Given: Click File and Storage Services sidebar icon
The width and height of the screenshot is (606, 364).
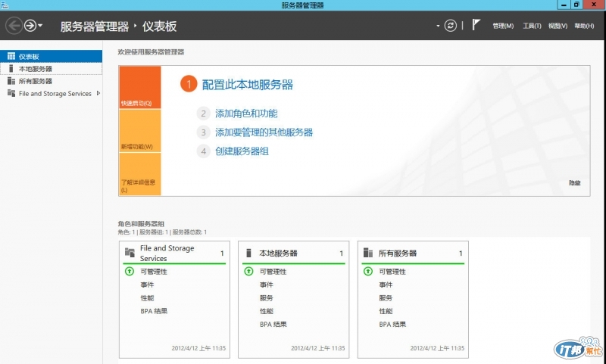Looking at the screenshot, I should [11, 93].
